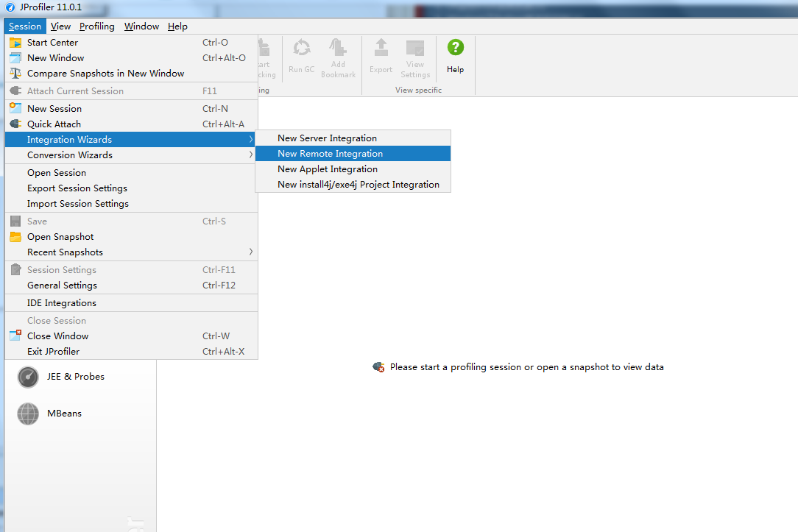
Task: Expand the Integration Wizards submenu arrow
Action: 251,139
